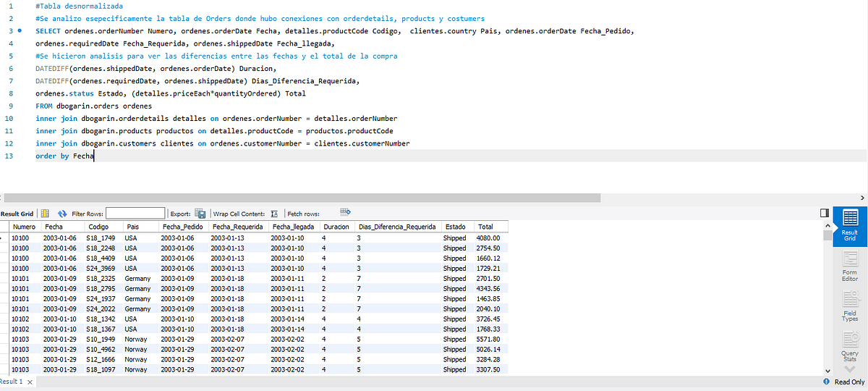Viewport: 868px width, 391px height.
Task: Click the refresh results icon
Action: tap(61, 214)
